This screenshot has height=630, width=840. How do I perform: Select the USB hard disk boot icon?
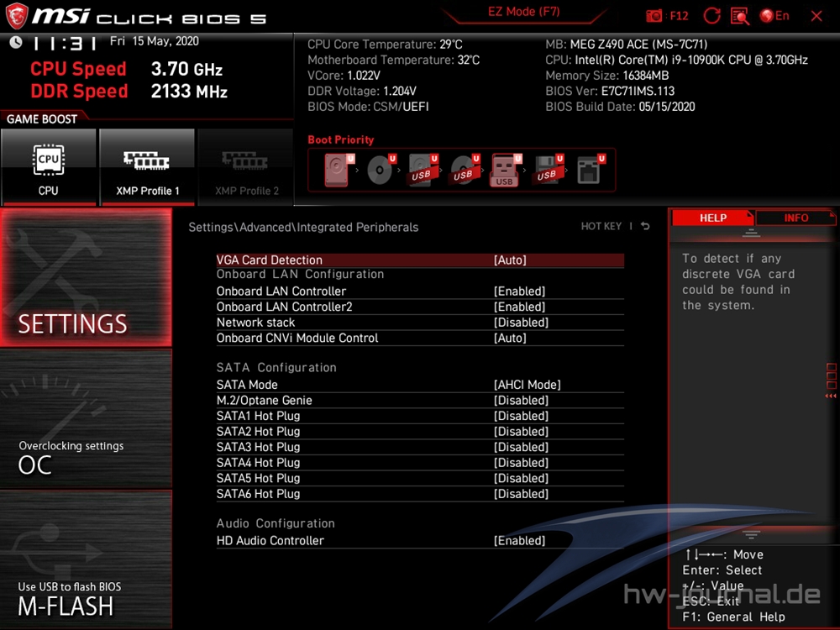423,170
